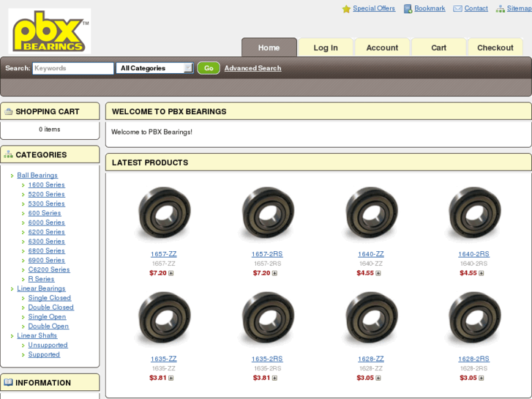
Task: Click plus icon next to 1628-ZZ price
Action: tap(378, 379)
